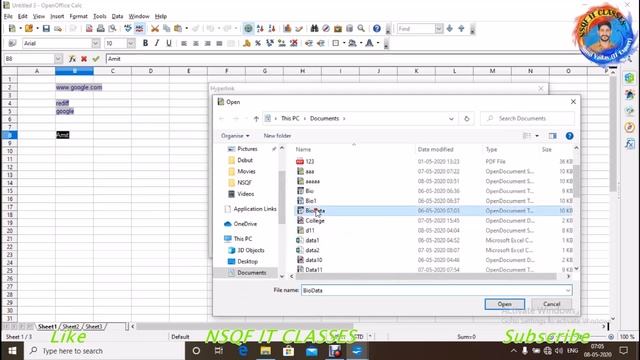Screen dimensions: 640x360
Task: Click the Font Color swatch icon
Action: [369, 43]
